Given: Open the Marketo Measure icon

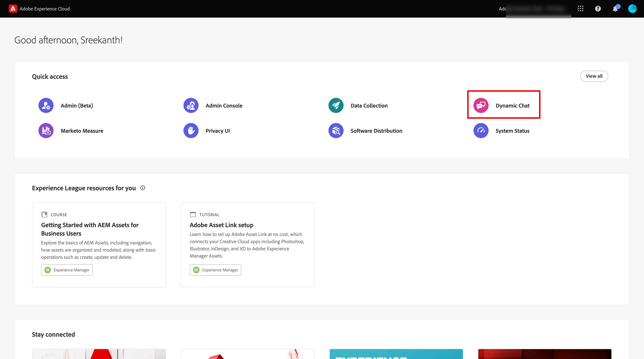Looking at the screenshot, I should click(x=46, y=131).
